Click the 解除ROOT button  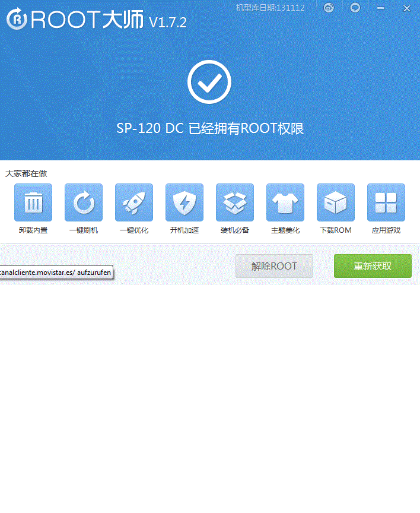274,266
